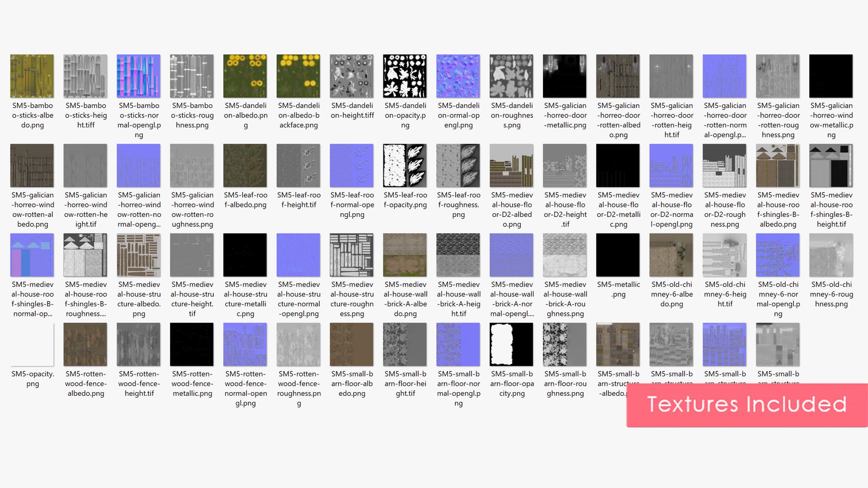
Task: Click the Textures Included red banner
Action: [x=746, y=404]
